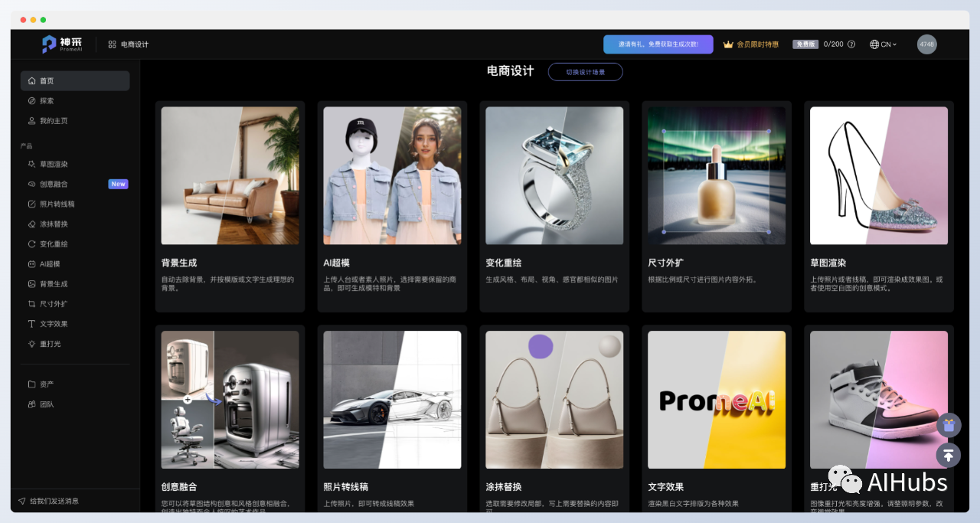This screenshot has height=523, width=980.
Task: Click the 资产 folder icon
Action: pos(31,384)
